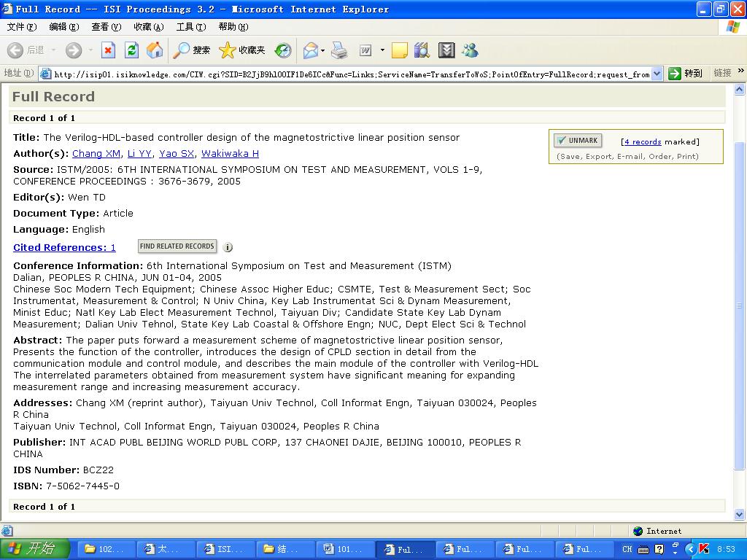This screenshot has height=560, width=747.
Task: Unmark this record with UNMARK button
Action: (576, 141)
